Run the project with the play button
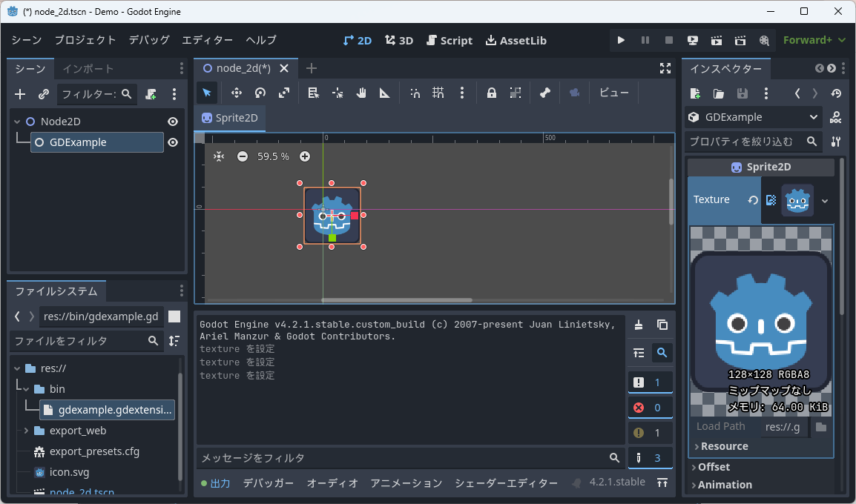Image resolution: width=856 pixels, height=504 pixels. (x=621, y=40)
